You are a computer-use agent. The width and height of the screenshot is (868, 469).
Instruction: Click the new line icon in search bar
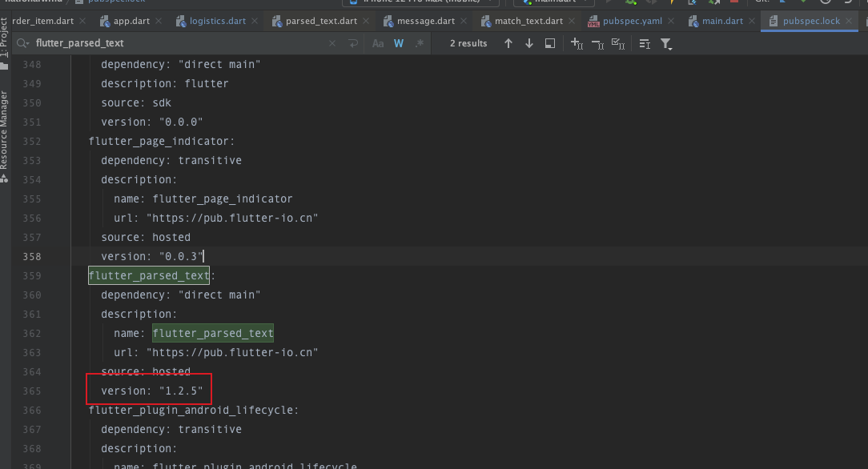point(353,43)
